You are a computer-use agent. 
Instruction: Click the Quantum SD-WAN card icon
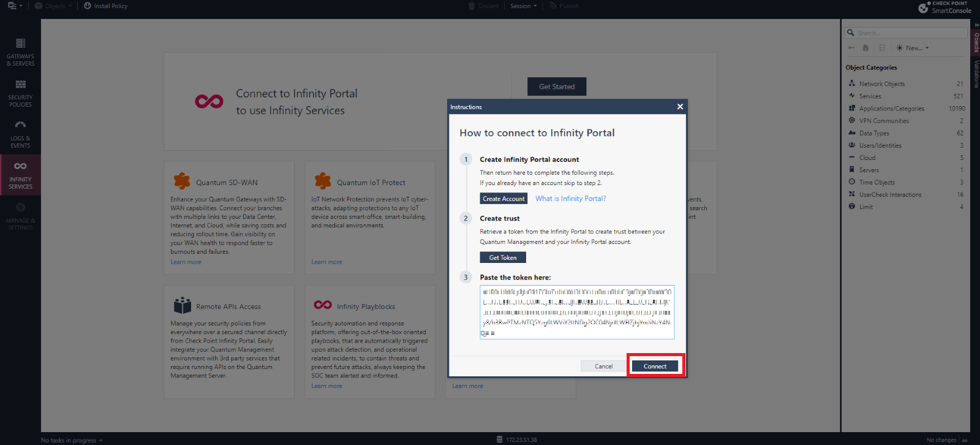[x=181, y=181]
